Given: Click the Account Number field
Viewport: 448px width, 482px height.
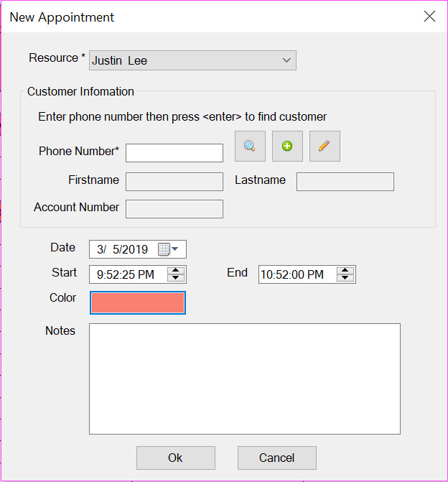Looking at the screenshot, I should pos(174,209).
